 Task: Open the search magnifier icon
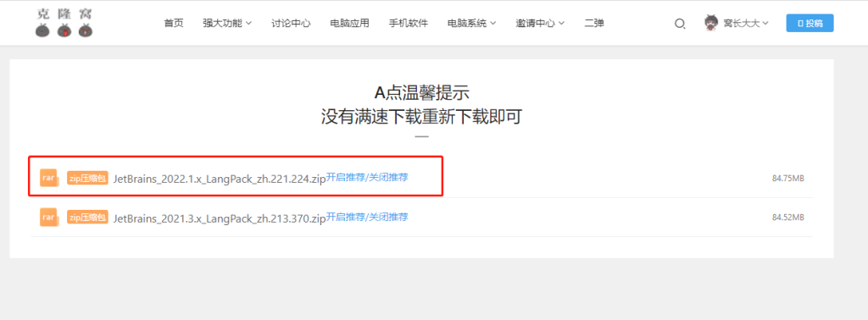click(x=680, y=23)
